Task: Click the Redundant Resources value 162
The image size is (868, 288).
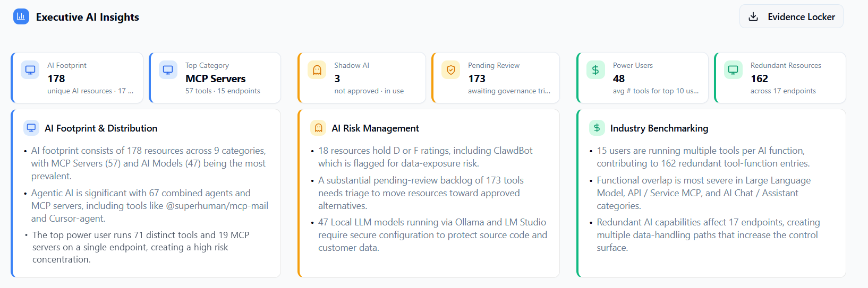Action: 760,78
